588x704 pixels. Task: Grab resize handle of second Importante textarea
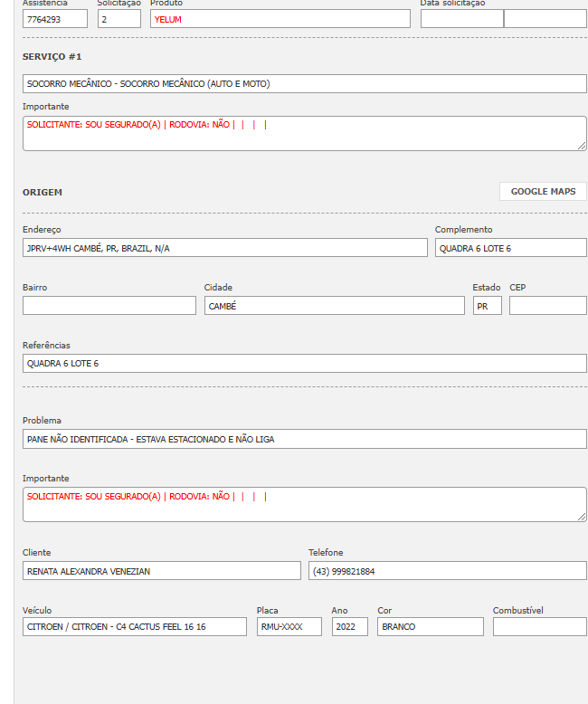(582, 517)
